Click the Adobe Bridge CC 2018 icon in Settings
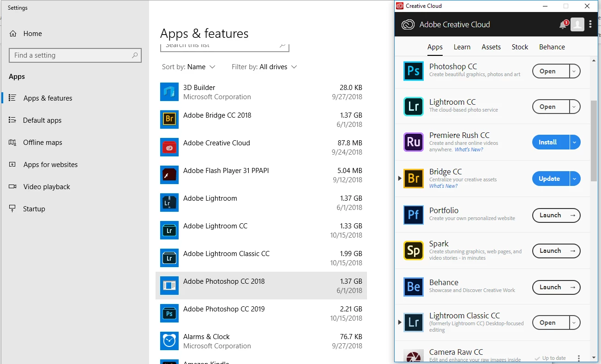The height and width of the screenshot is (364, 601). pos(169,119)
